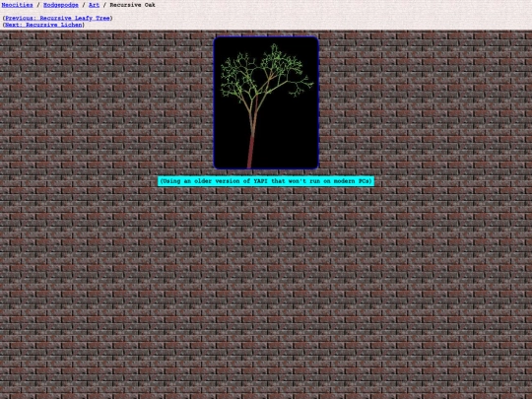Follow the Next: Recursive Lichen link
532x399 pixels.
43,25
